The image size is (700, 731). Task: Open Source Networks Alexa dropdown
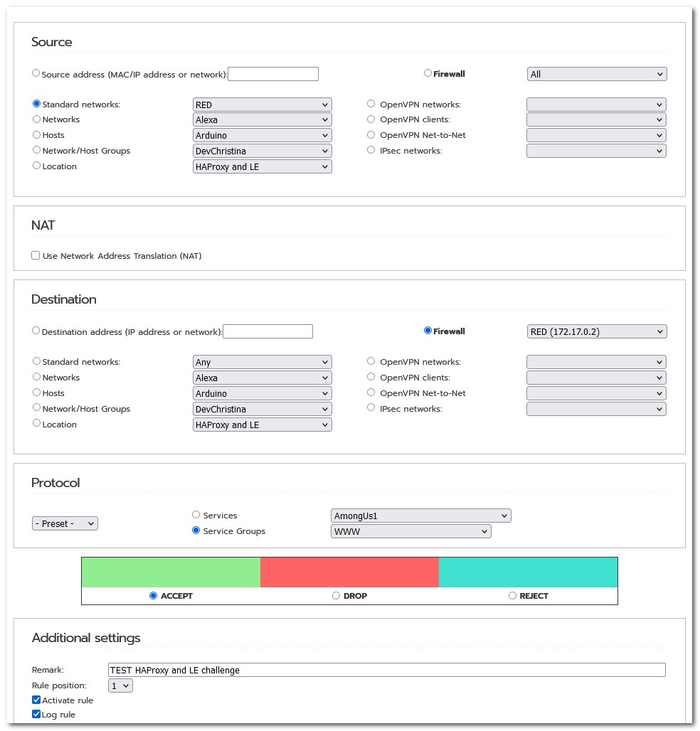[262, 119]
